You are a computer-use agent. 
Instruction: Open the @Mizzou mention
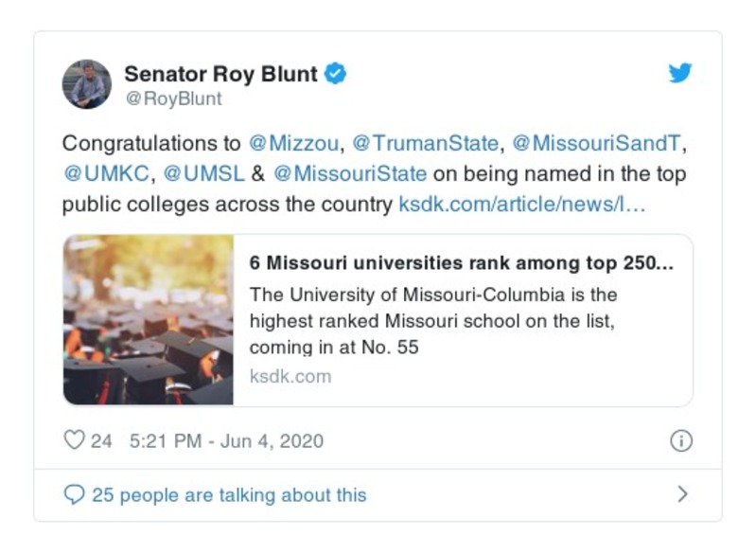tap(295, 144)
